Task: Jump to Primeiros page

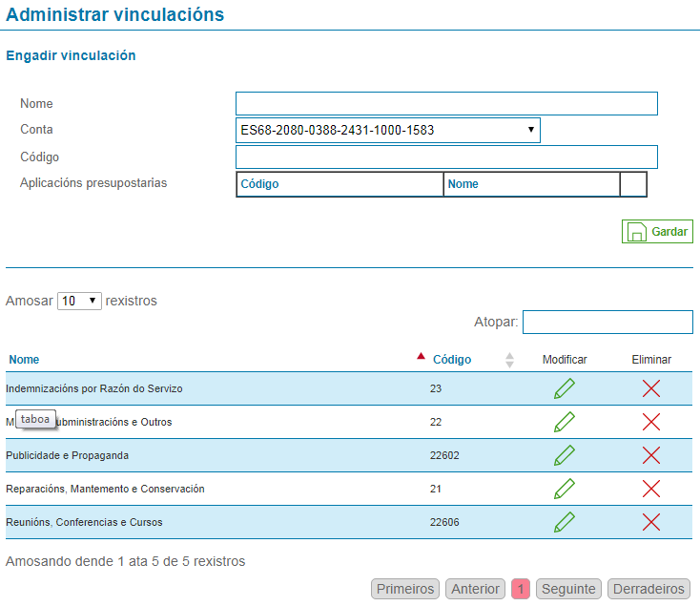Action: (404, 589)
